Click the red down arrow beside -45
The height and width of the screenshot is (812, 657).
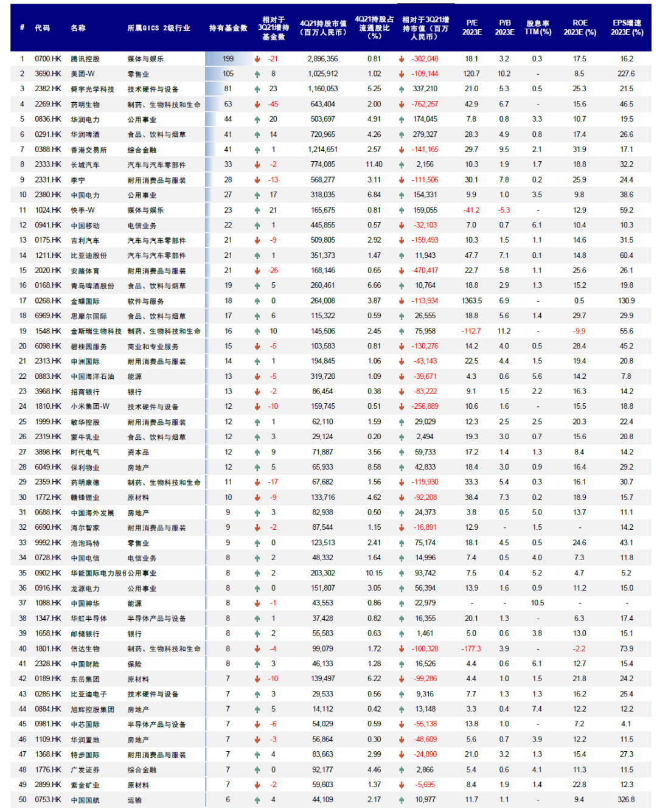pyautogui.click(x=257, y=104)
